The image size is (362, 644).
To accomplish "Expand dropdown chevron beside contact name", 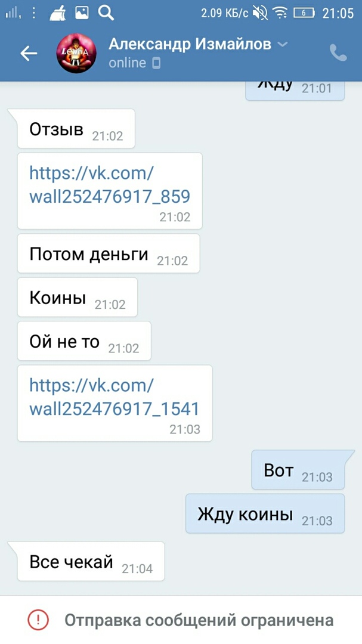I will point(283,44).
